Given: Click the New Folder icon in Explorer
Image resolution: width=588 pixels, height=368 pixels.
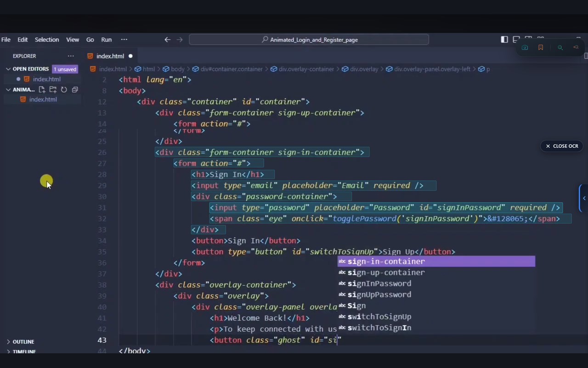Looking at the screenshot, I should (53, 90).
